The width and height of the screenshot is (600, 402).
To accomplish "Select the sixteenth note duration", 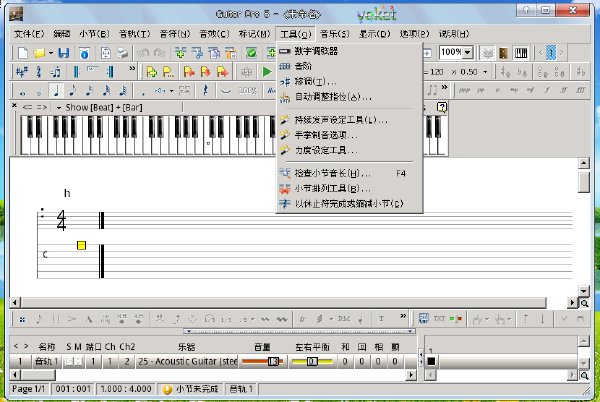I will click(x=89, y=91).
